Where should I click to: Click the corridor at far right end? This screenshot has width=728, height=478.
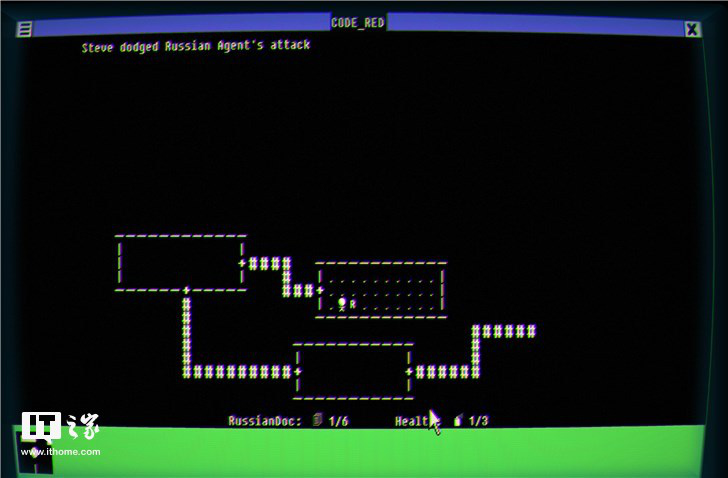529,331
